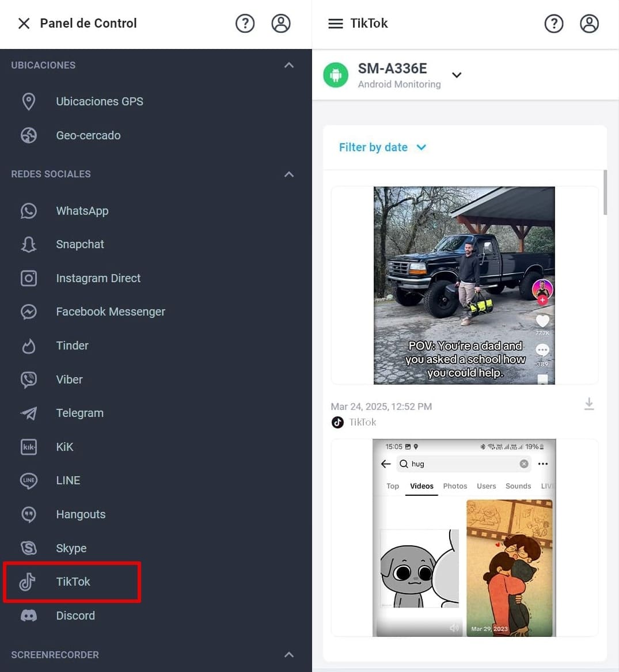Click the TikTok note icon in sidebar

(x=28, y=582)
